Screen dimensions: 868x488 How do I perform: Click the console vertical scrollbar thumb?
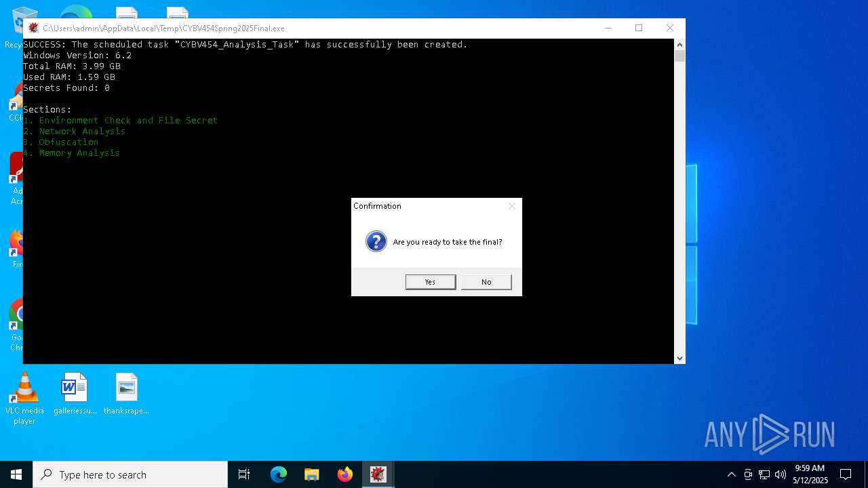point(679,56)
